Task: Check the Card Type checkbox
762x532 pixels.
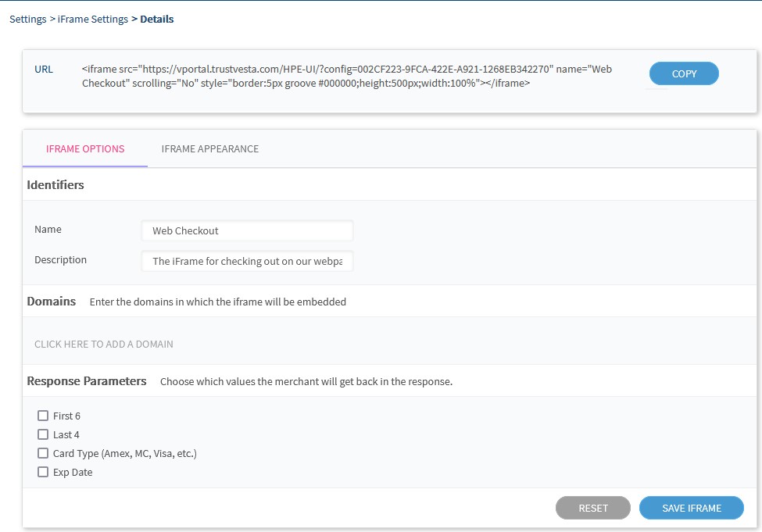Action: (43, 453)
